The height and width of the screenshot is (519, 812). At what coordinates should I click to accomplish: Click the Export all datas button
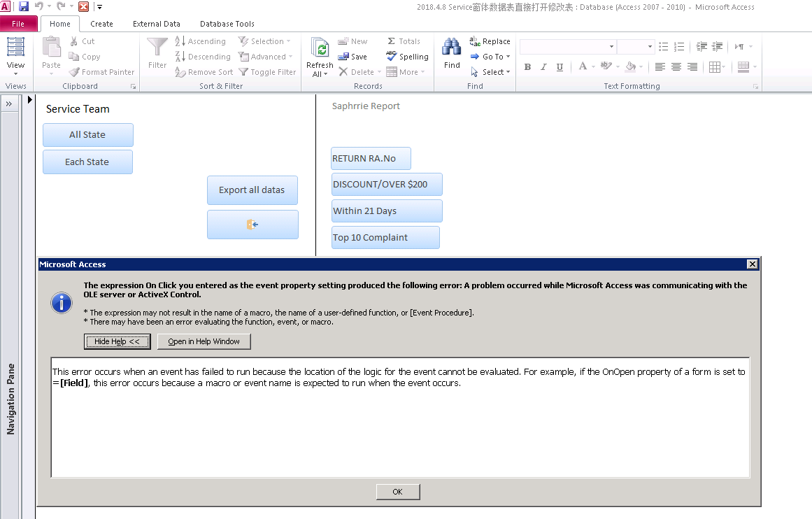tap(252, 190)
